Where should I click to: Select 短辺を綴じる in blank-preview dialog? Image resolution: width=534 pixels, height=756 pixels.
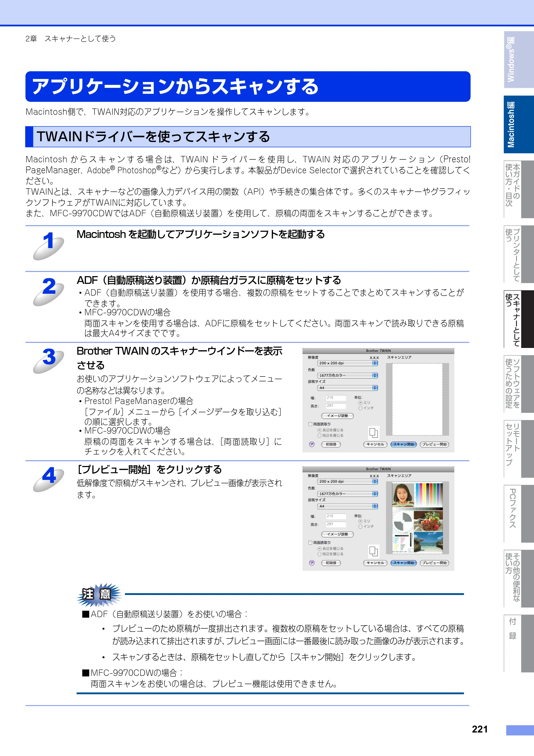click(319, 436)
